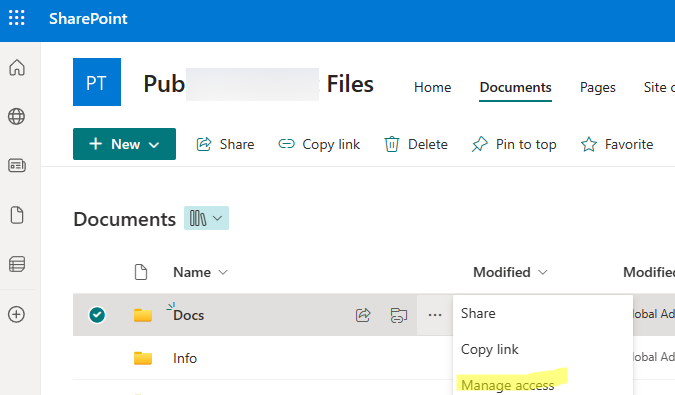The image size is (675, 395).
Task: Click the ellipsis more actions on Docs row
Action: pyautogui.click(x=435, y=315)
